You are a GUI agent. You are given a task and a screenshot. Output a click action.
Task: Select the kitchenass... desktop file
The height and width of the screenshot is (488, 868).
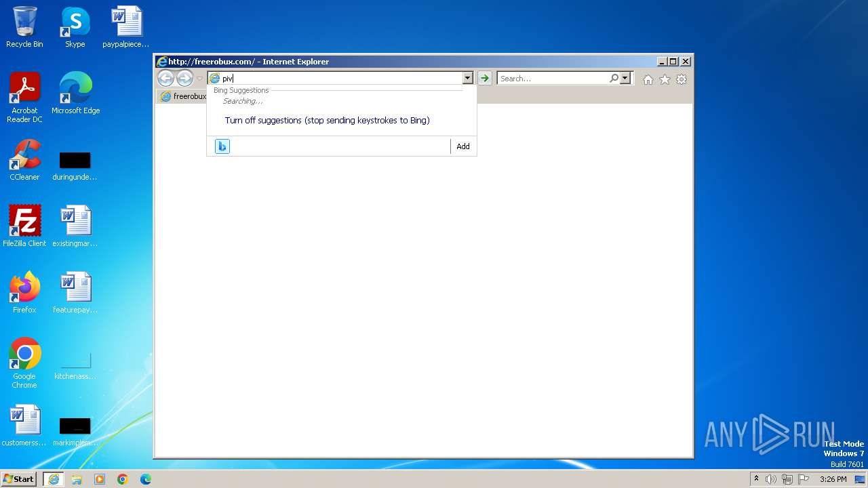[75, 365]
